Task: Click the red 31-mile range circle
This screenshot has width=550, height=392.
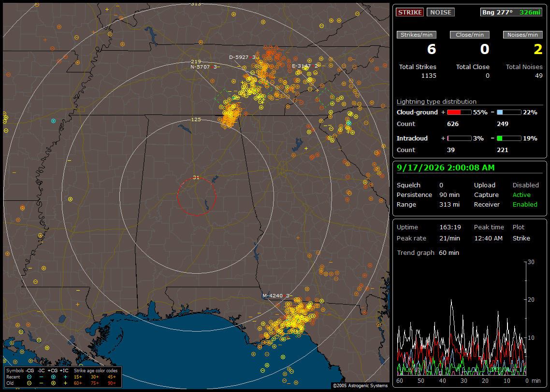Action: (x=196, y=196)
